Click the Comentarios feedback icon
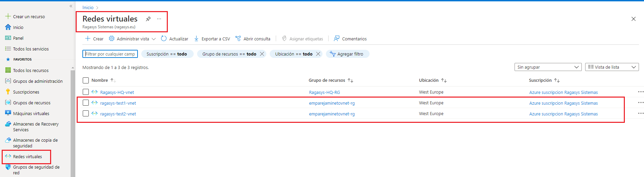The image size is (644, 177). (337, 39)
